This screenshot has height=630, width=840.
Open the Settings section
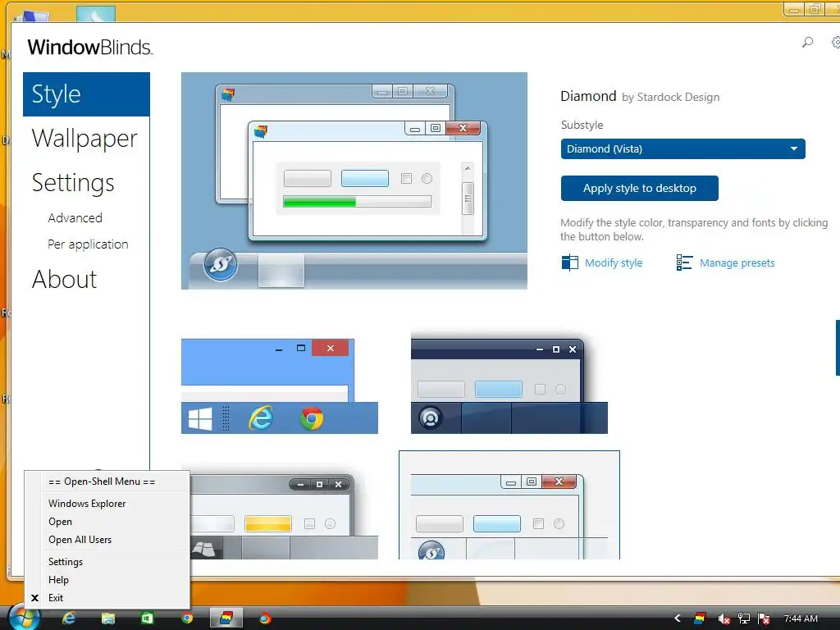73,183
